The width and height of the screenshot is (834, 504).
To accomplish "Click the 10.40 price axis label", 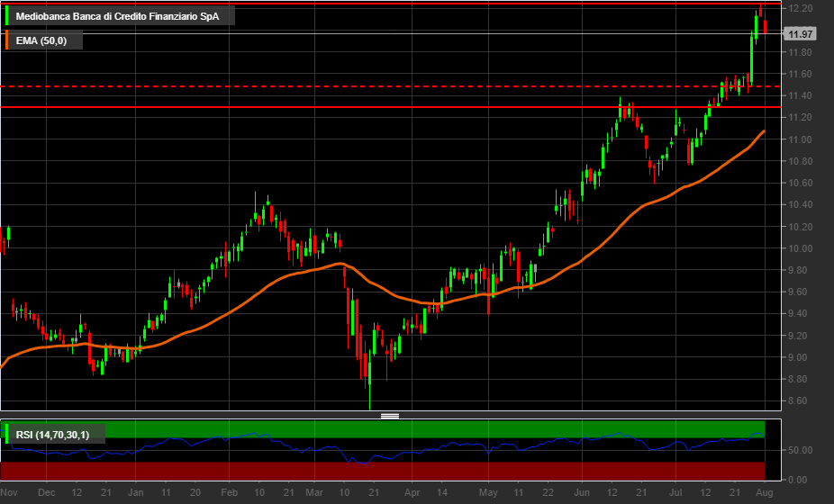I will coord(800,204).
